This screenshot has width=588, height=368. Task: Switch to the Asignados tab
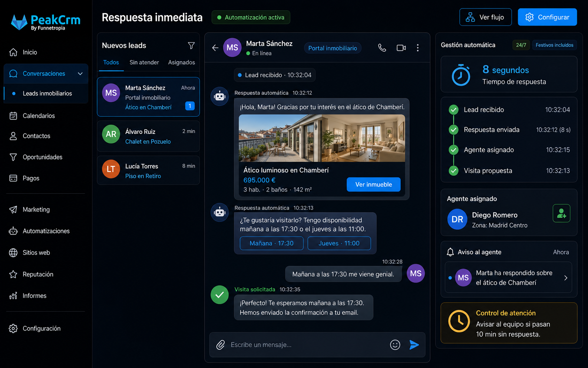182,62
